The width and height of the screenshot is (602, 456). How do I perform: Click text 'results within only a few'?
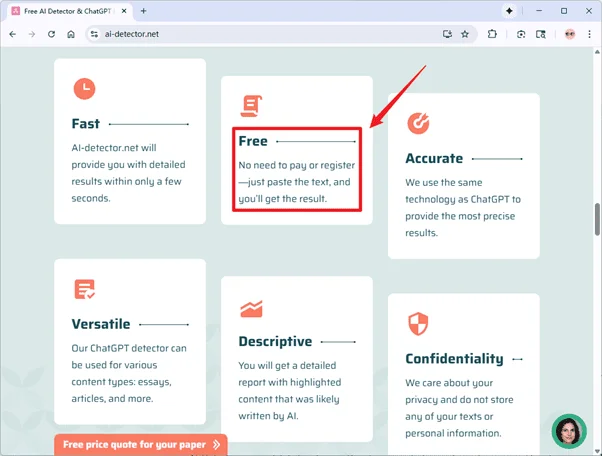point(126,181)
